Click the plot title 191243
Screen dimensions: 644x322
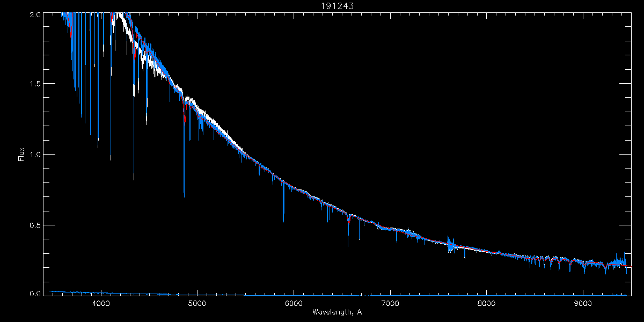pos(336,5)
